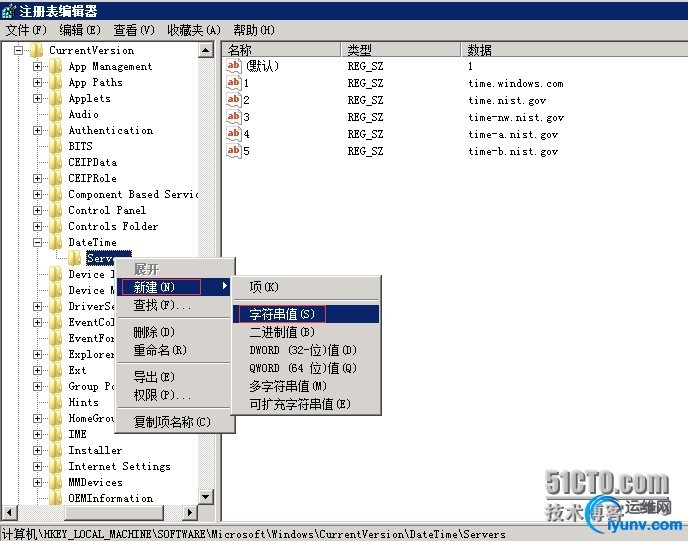Click the MMDevices folder icon
Viewport: 688px width, 541px height.
click(55, 482)
